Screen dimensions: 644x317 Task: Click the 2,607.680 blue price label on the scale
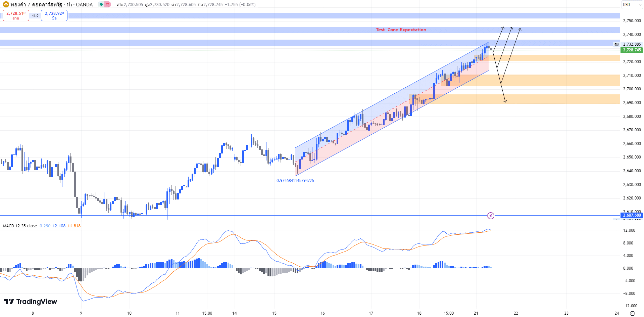click(631, 215)
